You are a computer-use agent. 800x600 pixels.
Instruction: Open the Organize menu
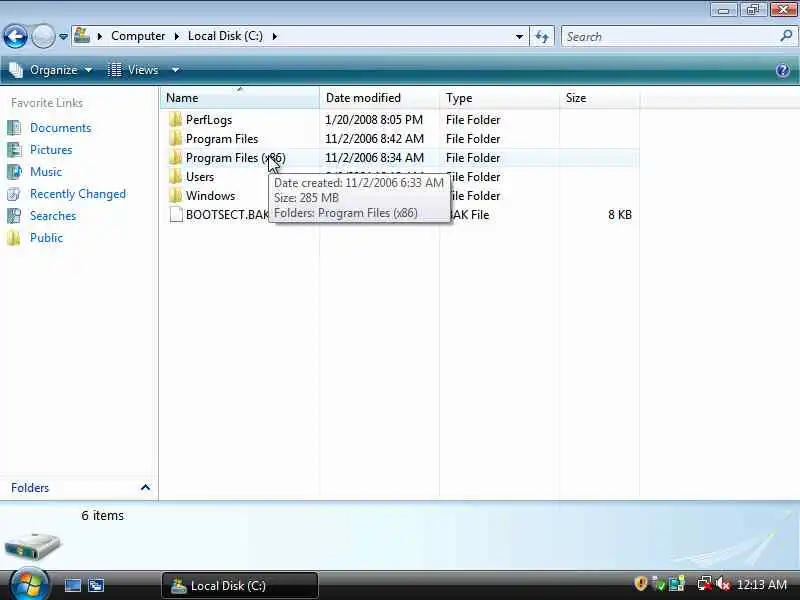click(x=51, y=70)
